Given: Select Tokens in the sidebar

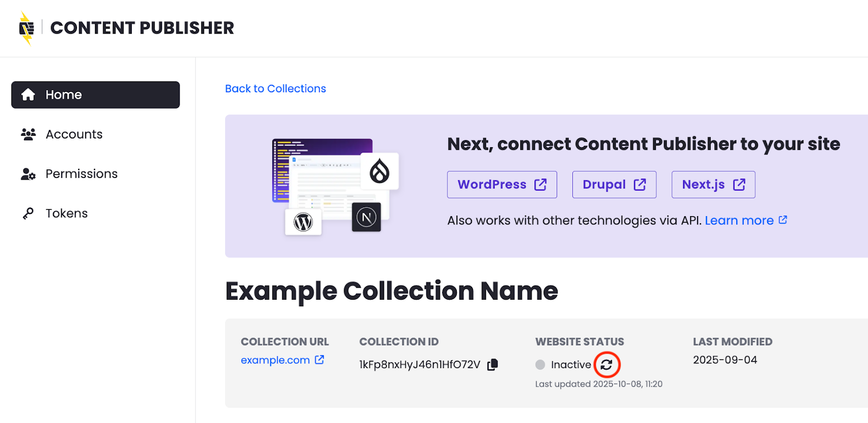Looking at the screenshot, I should click(66, 213).
